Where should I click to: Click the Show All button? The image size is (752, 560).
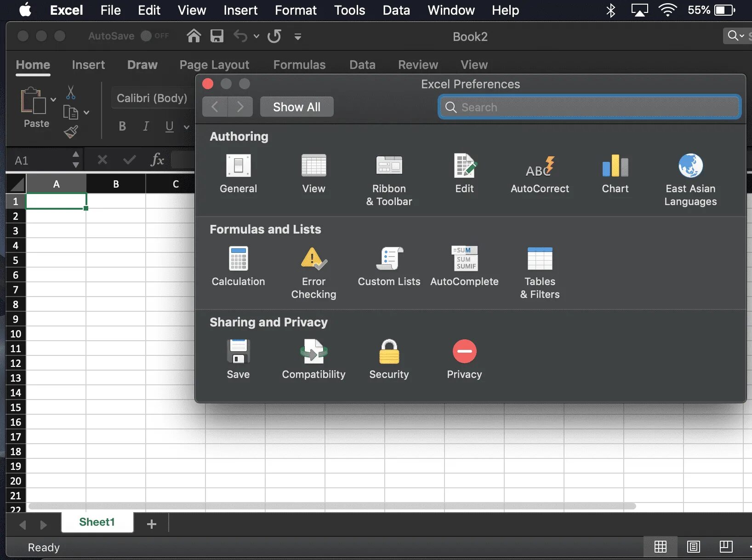pyautogui.click(x=296, y=107)
